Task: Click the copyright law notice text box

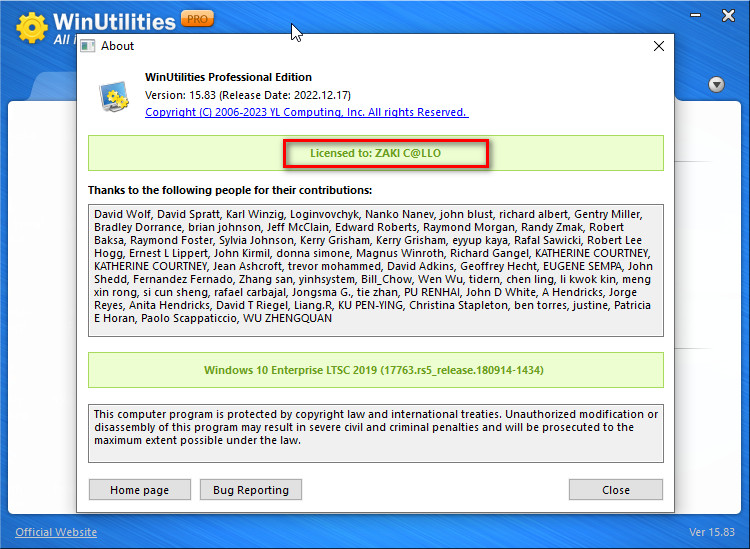Action: [x=375, y=433]
